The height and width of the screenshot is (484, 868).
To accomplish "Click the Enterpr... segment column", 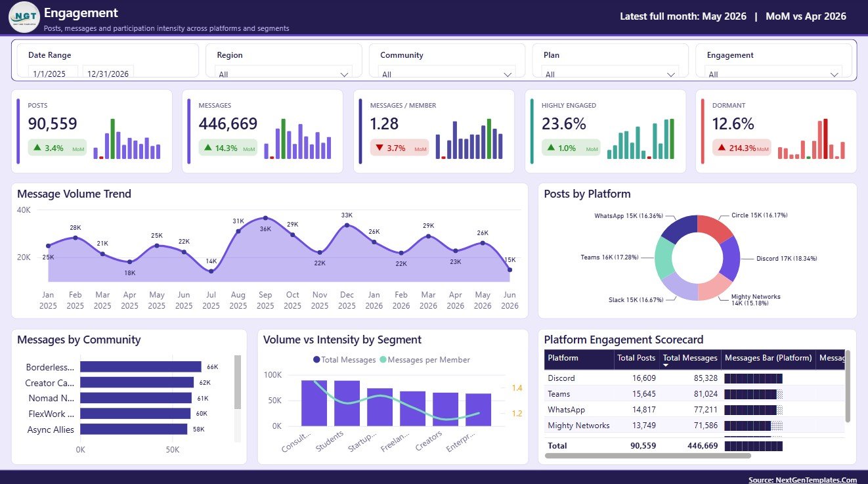I will [478, 410].
